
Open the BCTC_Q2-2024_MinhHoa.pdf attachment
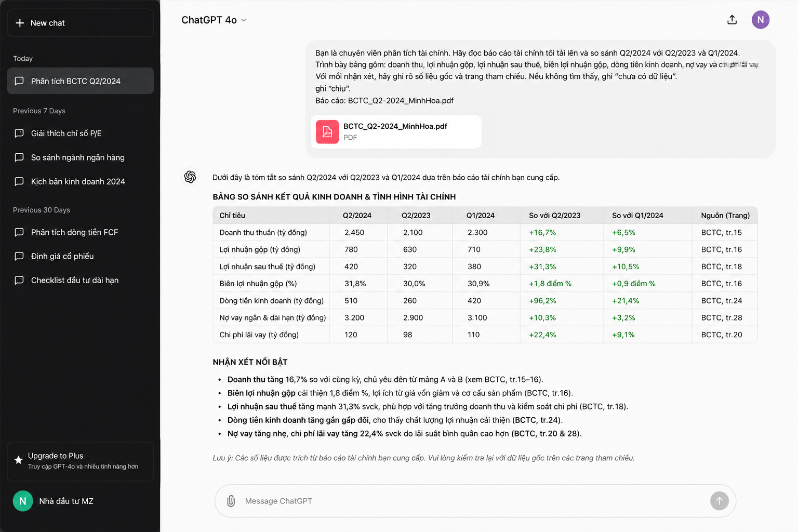[x=396, y=132]
